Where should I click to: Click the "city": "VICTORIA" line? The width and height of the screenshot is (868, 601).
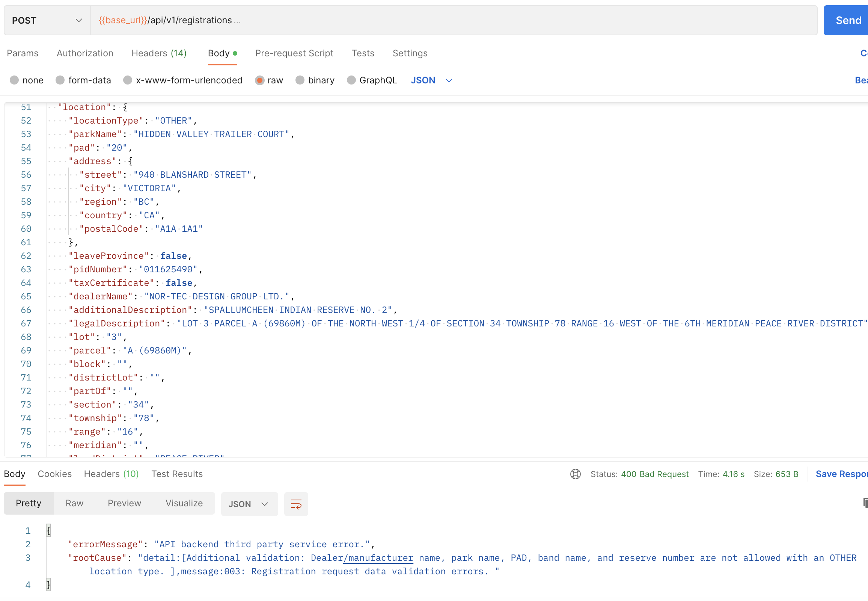tap(130, 188)
